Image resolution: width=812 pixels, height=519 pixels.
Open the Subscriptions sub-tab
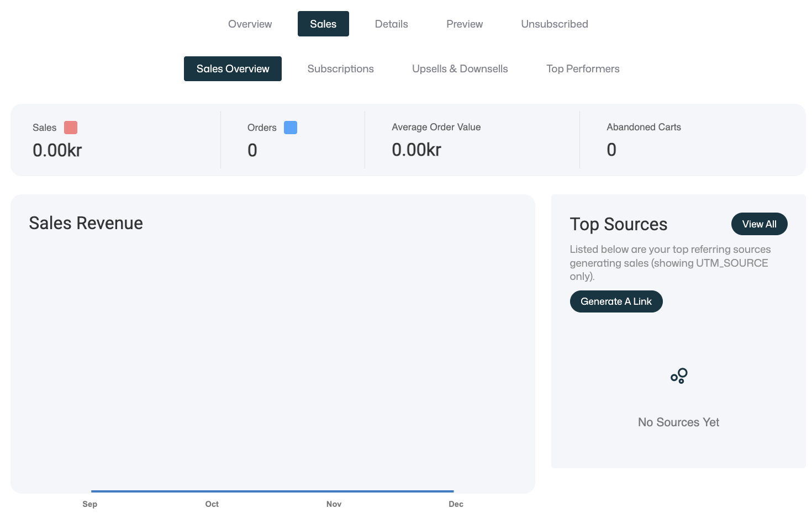coord(340,68)
